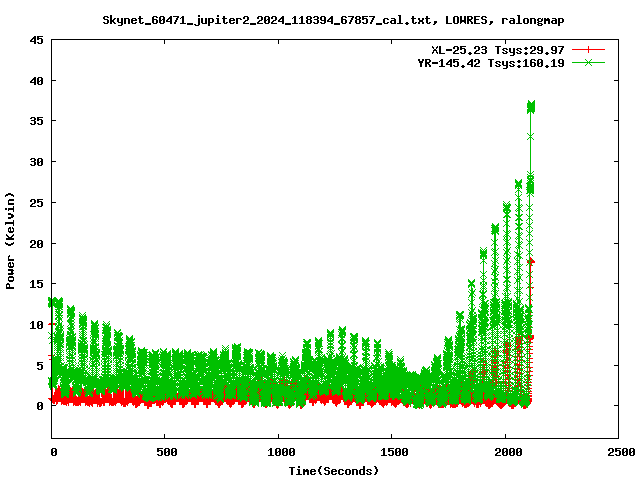Screen dimensions: 640x480
Task: Click x-axis tick label 1000
Action: (281, 452)
